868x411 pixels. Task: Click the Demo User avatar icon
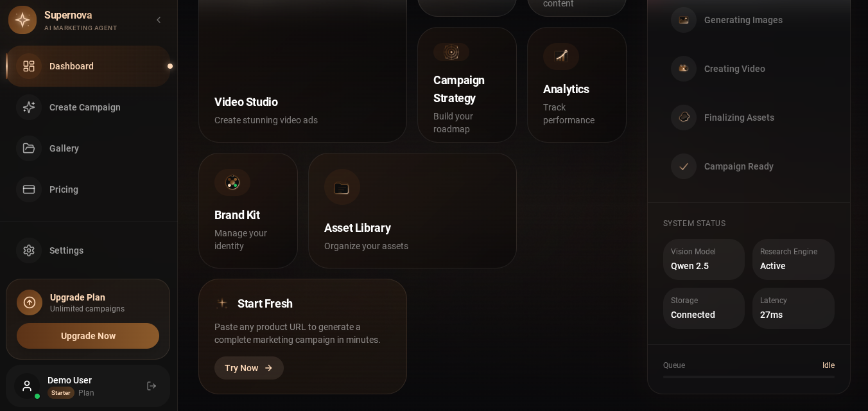(27, 386)
